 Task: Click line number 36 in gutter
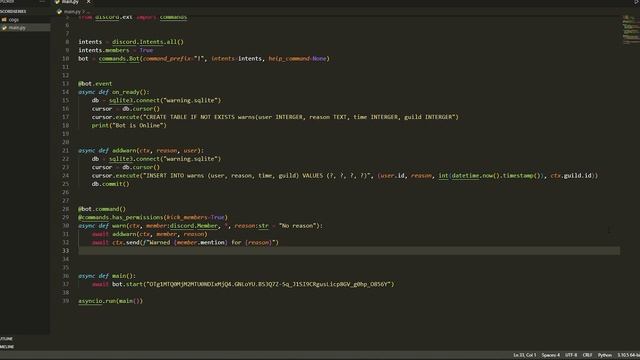(66, 276)
